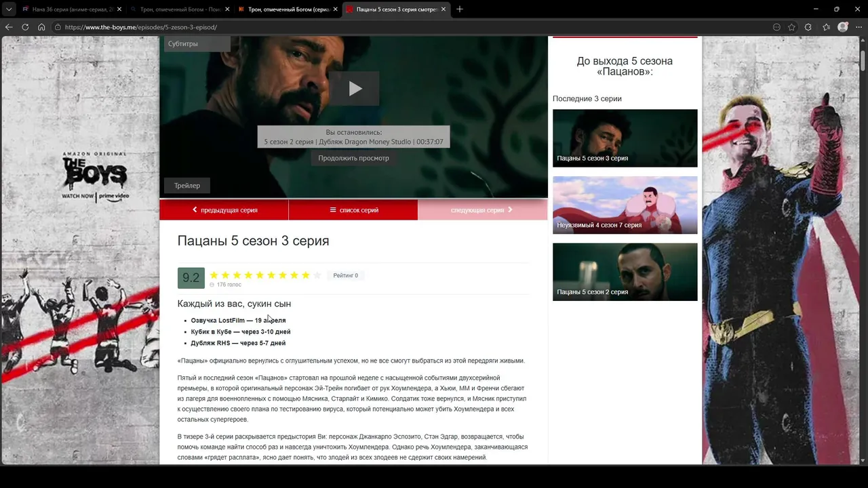Rate the episode with the first star
The height and width of the screenshot is (488, 868).
[x=214, y=275]
